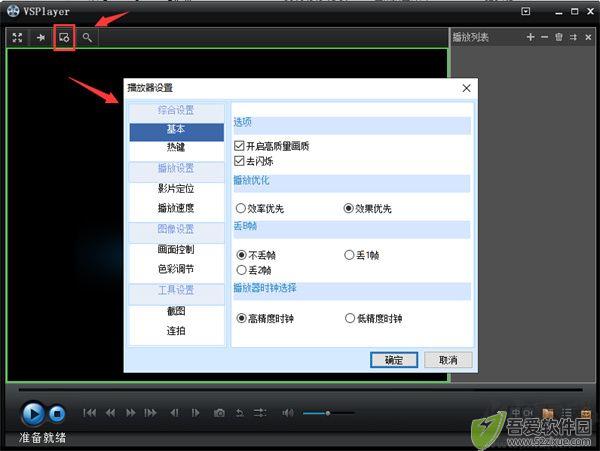Image resolution: width=600 pixels, height=451 pixels.
Task: Step one frame backward
Action: (x=174, y=413)
